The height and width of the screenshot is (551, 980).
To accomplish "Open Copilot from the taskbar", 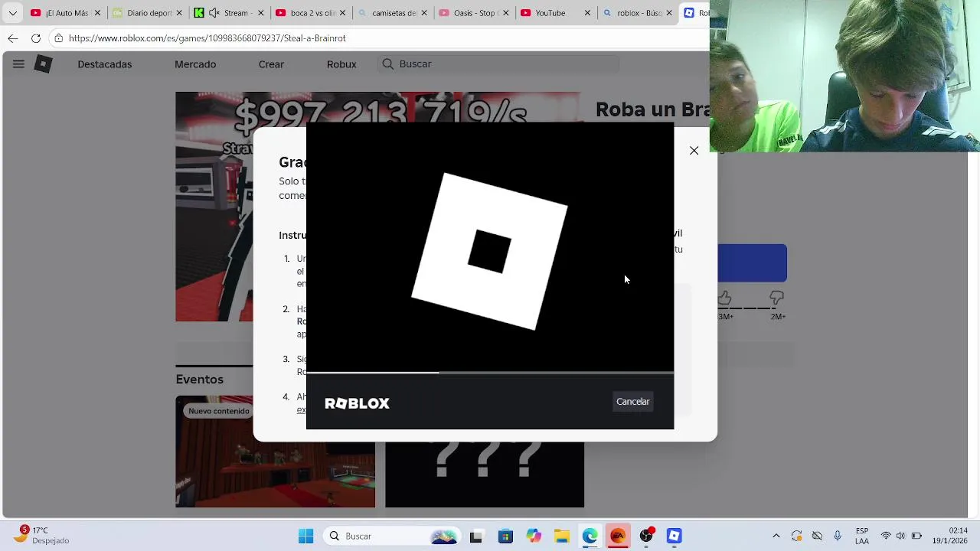I will point(534,536).
